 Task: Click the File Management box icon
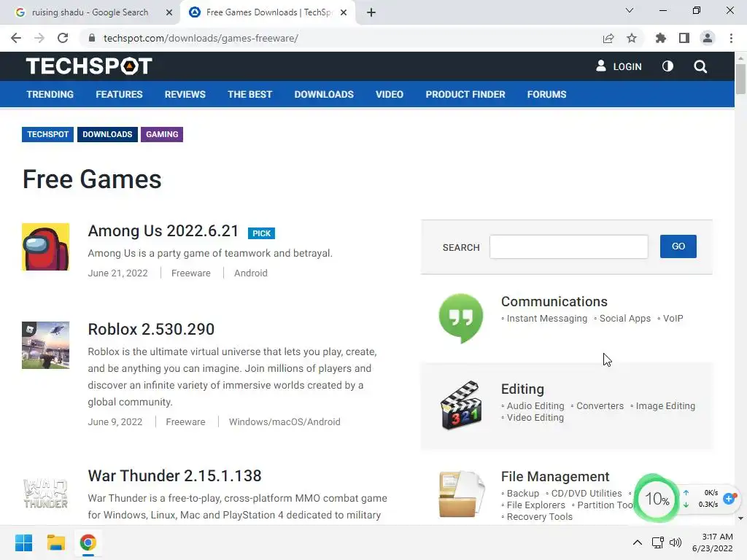pyautogui.click(x=462, y=494)
